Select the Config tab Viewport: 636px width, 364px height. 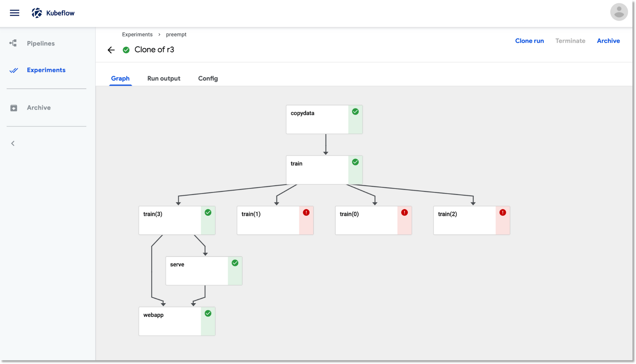pos(208,79)
